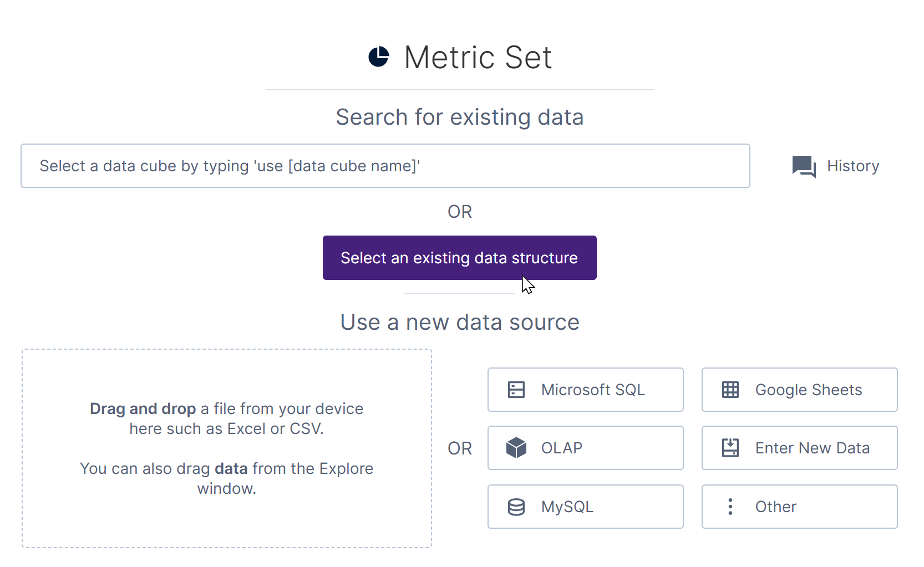This screenshot has height=567, width=924.
Task: Click the Enter New Data save icon
Action: [x=730, y=448]
